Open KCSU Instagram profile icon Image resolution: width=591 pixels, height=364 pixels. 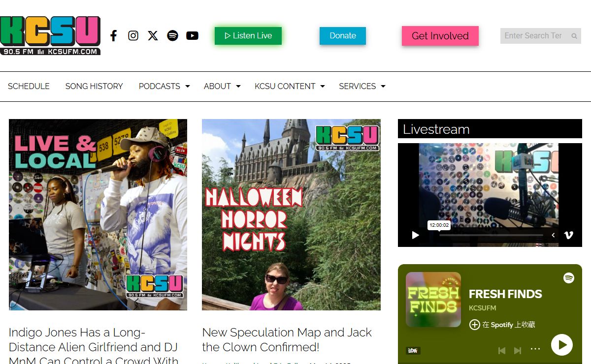pos(133,35)
